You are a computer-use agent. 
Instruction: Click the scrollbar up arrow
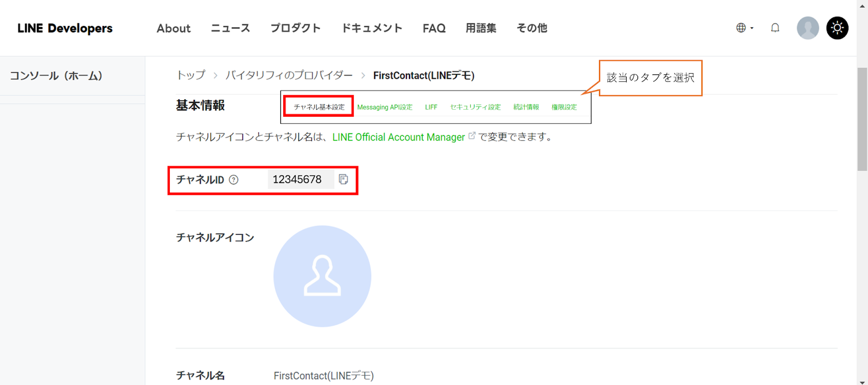[x=862, y=5]
